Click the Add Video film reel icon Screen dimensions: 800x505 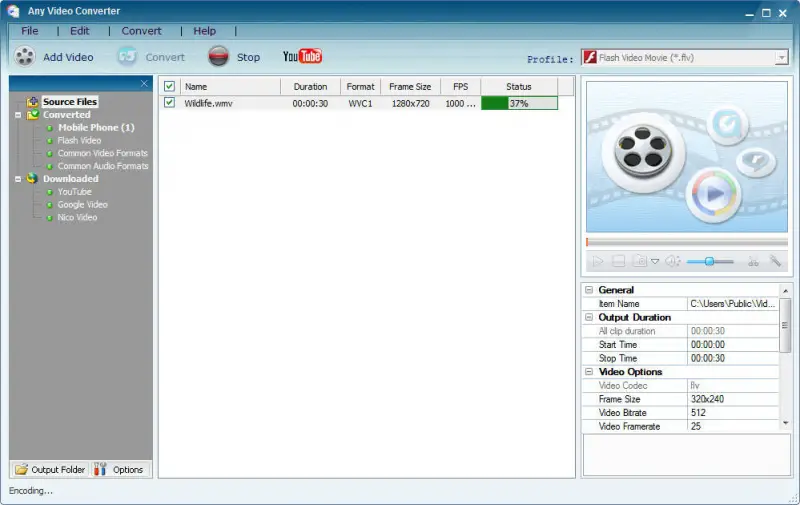[x=24, y=57]
